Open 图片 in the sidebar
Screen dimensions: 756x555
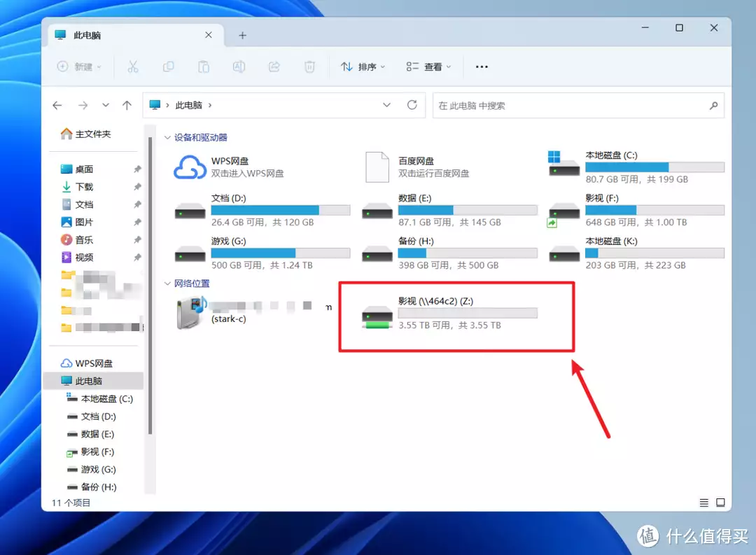point(77,222)
